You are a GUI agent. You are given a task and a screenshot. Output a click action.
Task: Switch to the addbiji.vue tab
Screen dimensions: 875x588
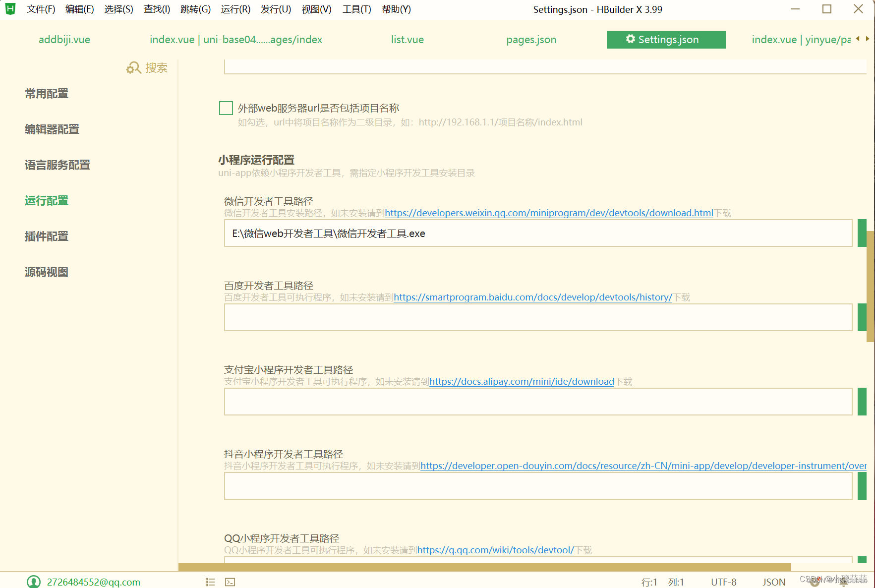coord(64,40)
